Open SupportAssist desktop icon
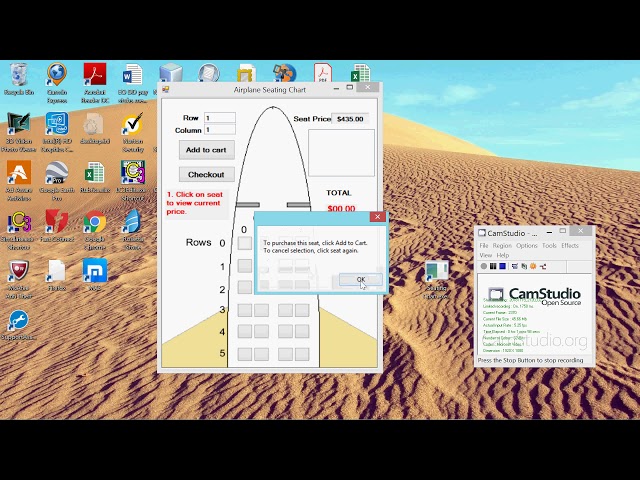 [18, 324]
